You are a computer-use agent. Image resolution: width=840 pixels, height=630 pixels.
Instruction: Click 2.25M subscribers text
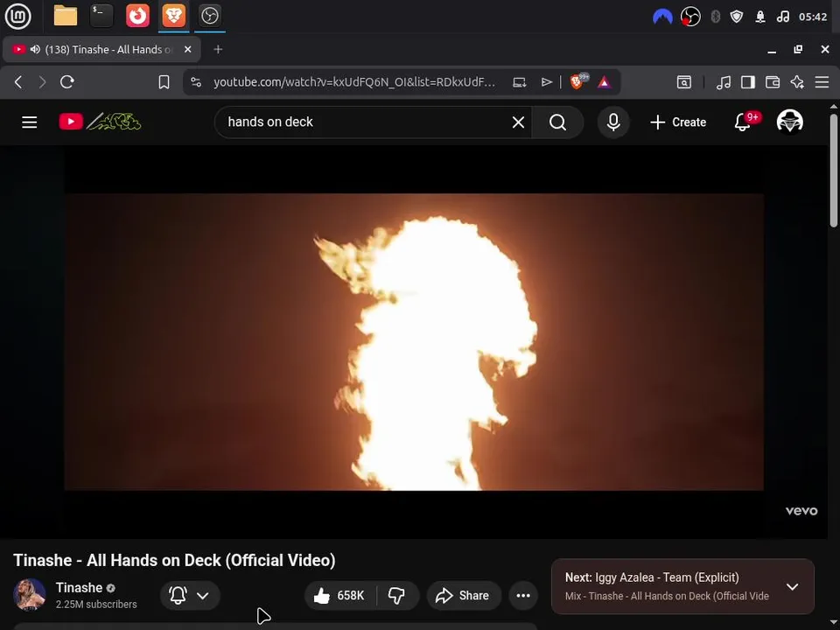click(96, 605)
